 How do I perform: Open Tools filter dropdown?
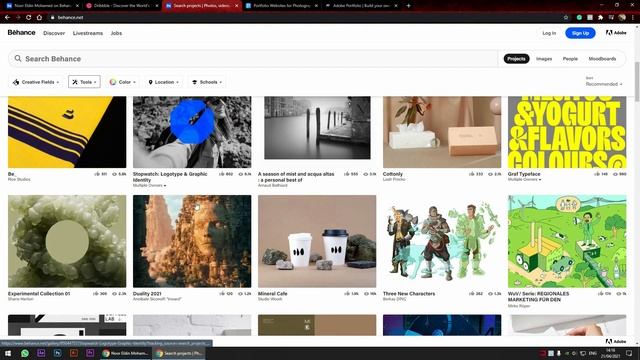(84, 82)
